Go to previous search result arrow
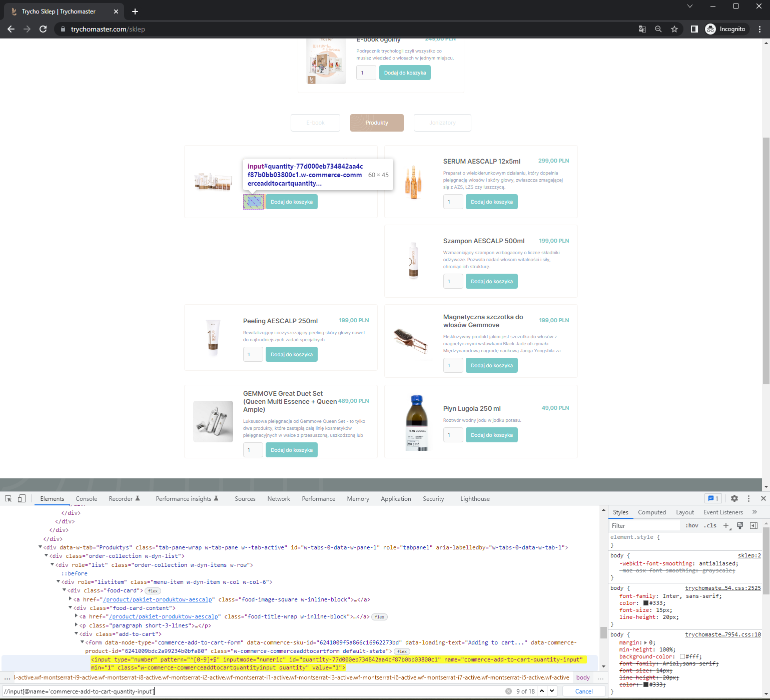 542,691
